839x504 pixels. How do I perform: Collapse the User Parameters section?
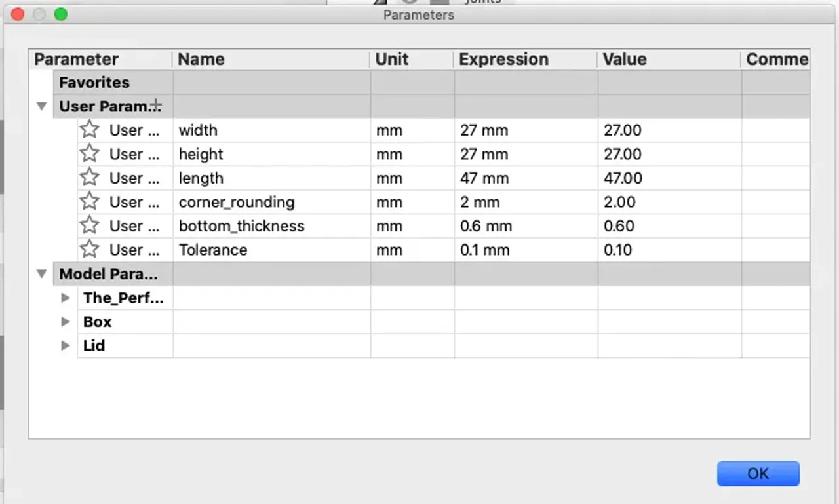42,106
